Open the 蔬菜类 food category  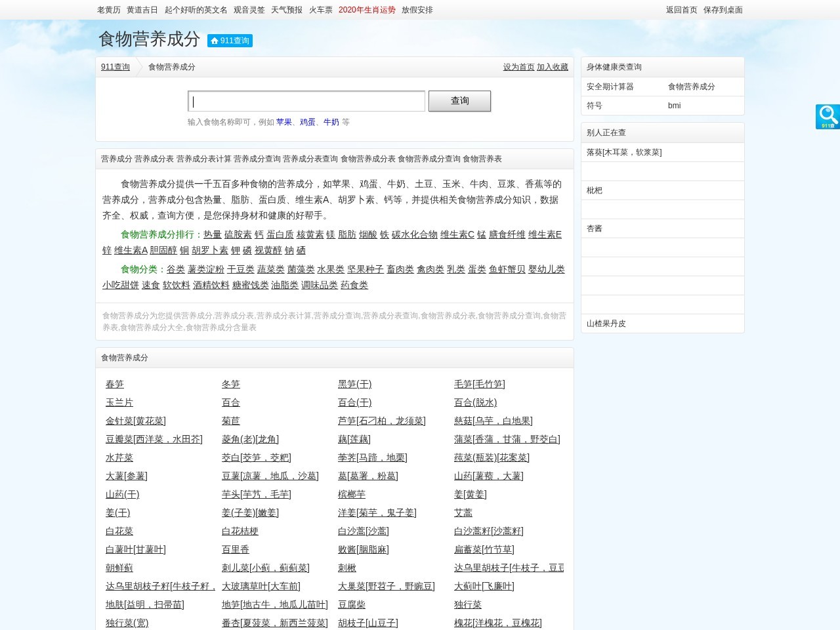pos(271,269)
